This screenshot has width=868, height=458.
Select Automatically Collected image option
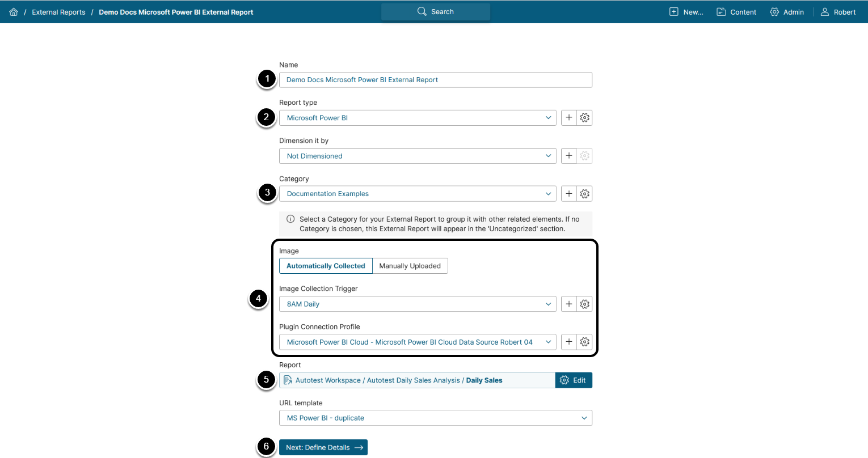click(326, 266)
